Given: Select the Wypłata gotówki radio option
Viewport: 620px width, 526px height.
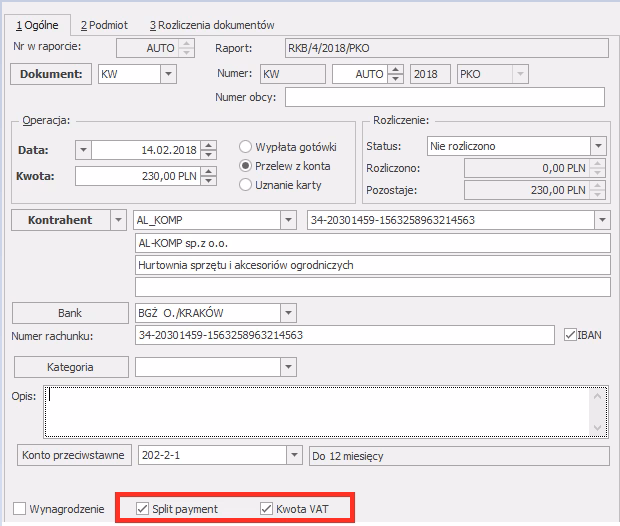Looking at the screenshot, I should click(x=245, y=147).
